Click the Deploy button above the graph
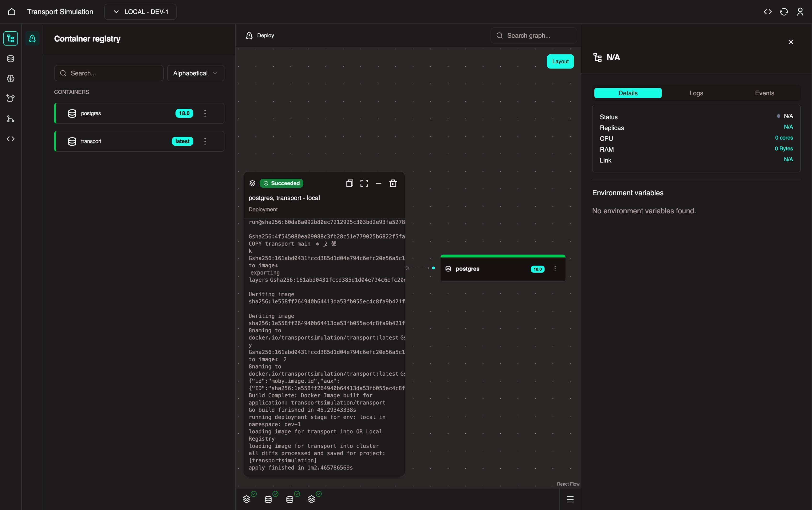The height and width of the screenshot is (510, 812). click(260, 35)
